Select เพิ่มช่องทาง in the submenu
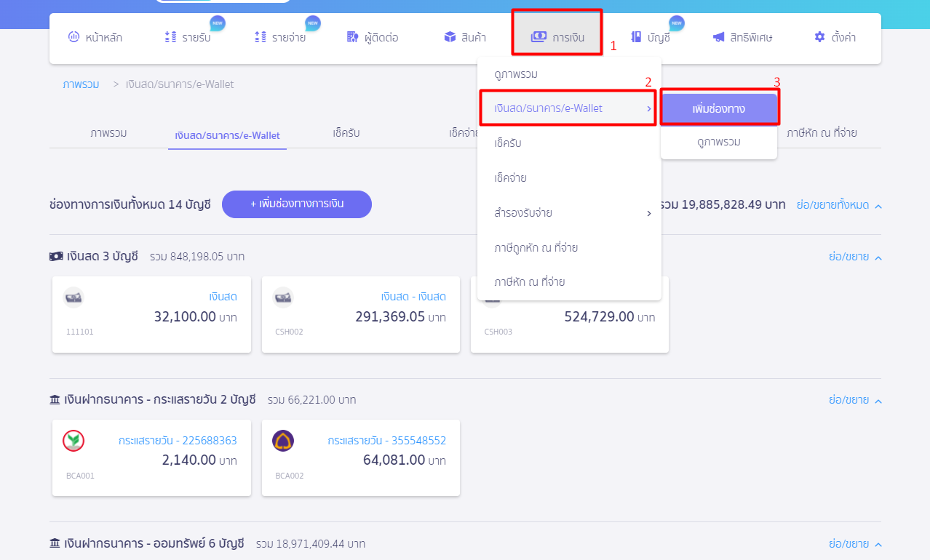930x560 pixels. pos(719,109)
